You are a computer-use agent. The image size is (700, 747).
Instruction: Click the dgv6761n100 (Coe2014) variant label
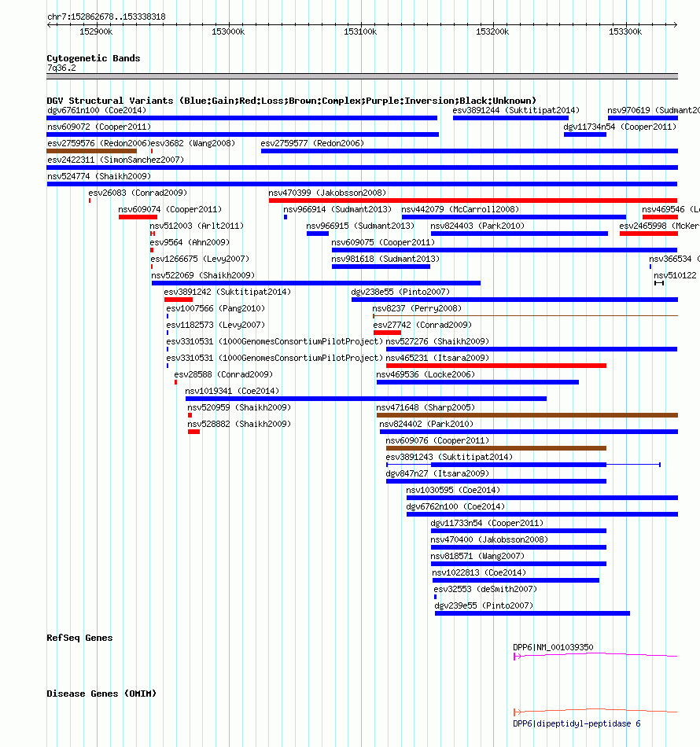click(97, 110)
